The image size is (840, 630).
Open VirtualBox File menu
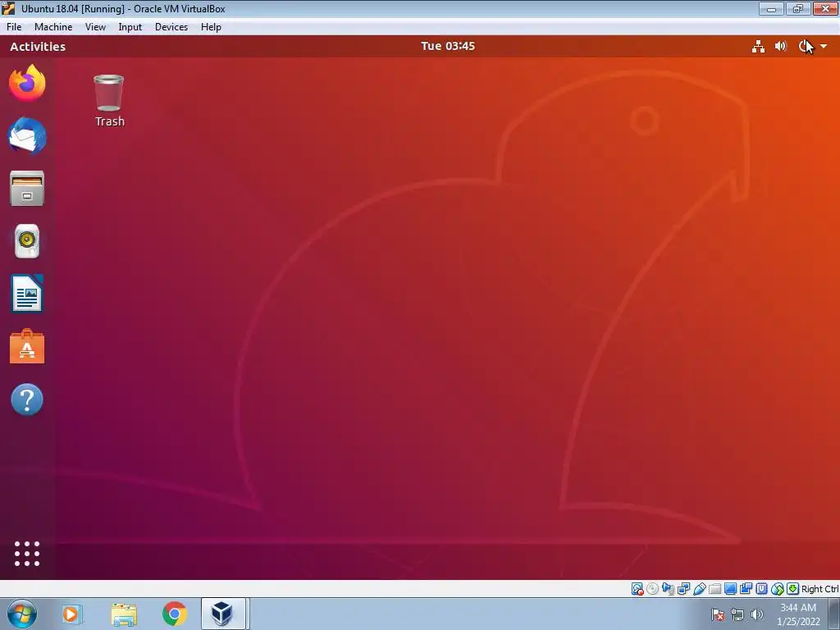14,27
